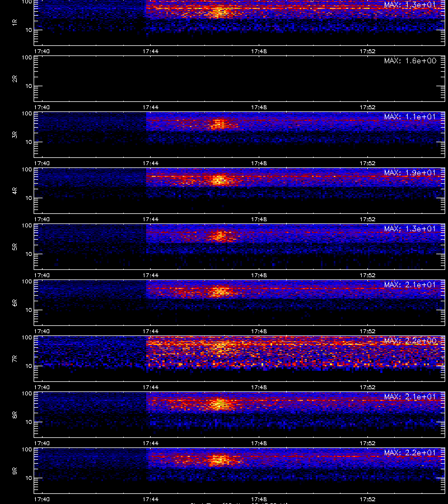Select the 8R panel axis label

(15, 414)
